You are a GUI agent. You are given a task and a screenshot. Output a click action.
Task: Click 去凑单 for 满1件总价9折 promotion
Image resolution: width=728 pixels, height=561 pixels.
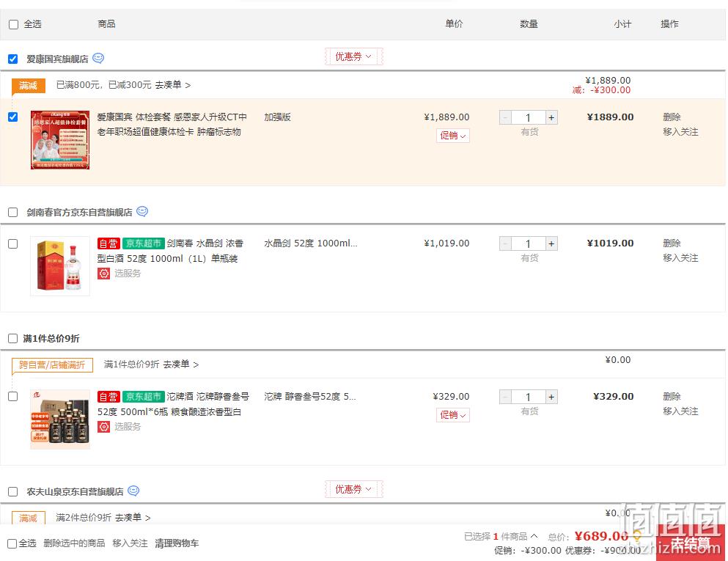click(x=180, y=364)
